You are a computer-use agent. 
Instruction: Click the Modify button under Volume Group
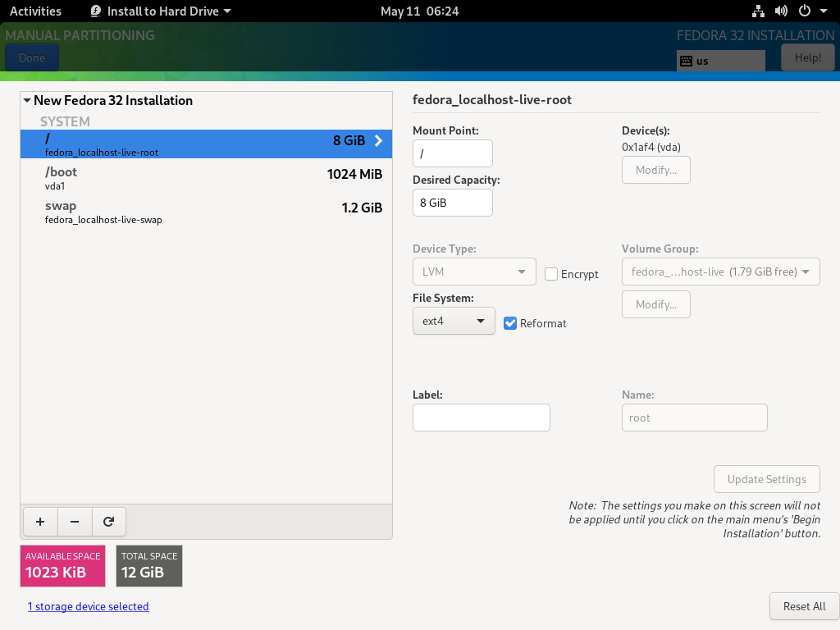656,304
